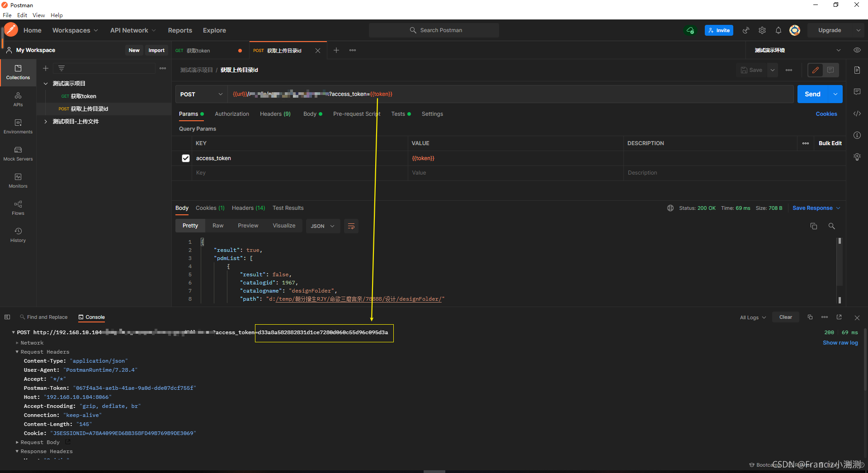868x473 pixels.
Task: Open the Send button dropdown arrow
Action: pyautogui.click(x=835, y=94)
